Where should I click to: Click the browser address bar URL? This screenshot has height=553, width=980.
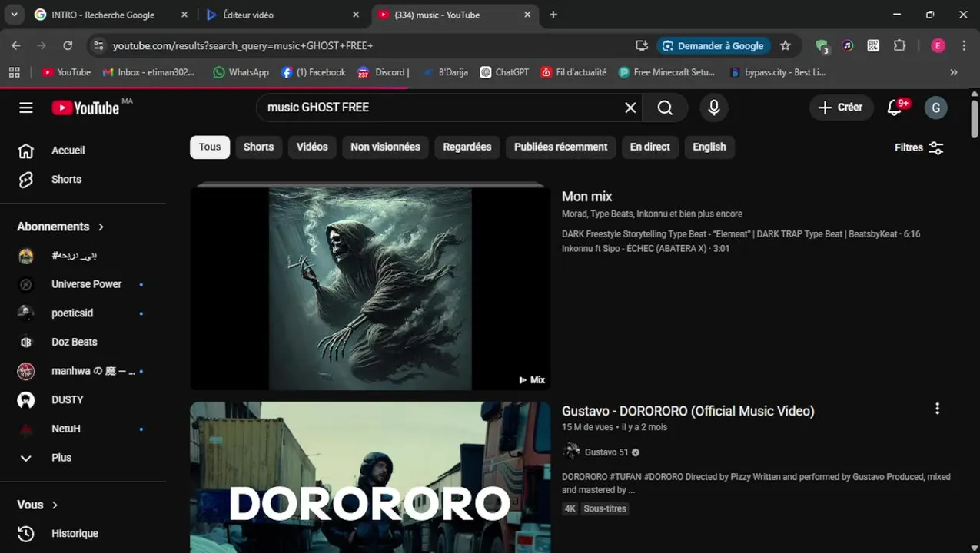[x=243, y=46]
